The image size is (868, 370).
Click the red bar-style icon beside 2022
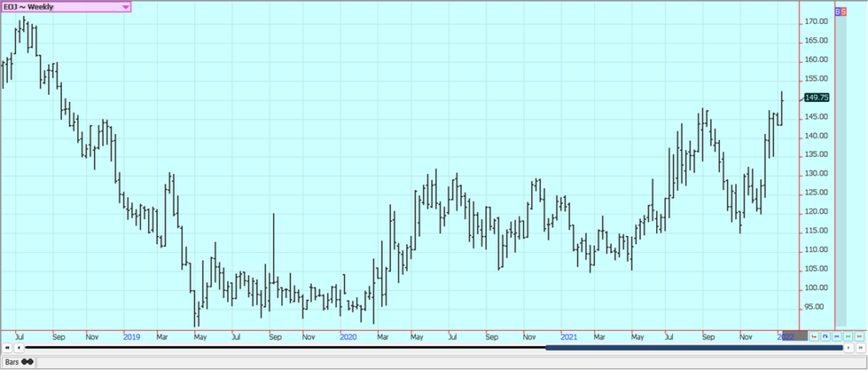point(815,336)
